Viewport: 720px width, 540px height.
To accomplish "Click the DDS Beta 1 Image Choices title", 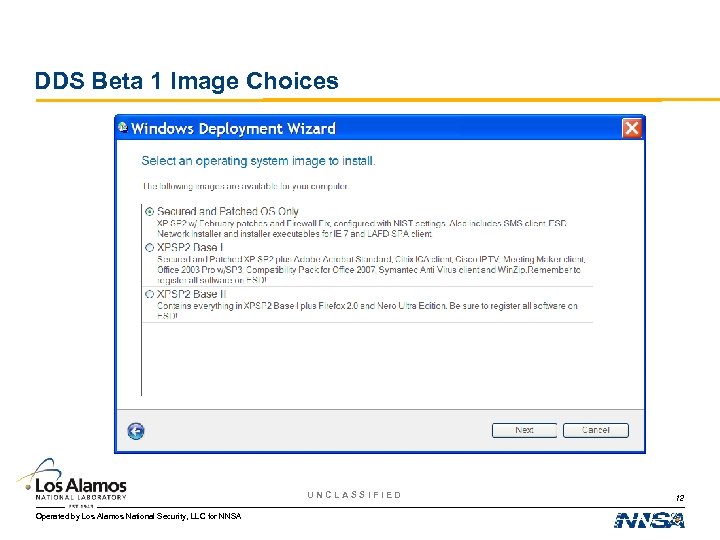I will (187, 81).
